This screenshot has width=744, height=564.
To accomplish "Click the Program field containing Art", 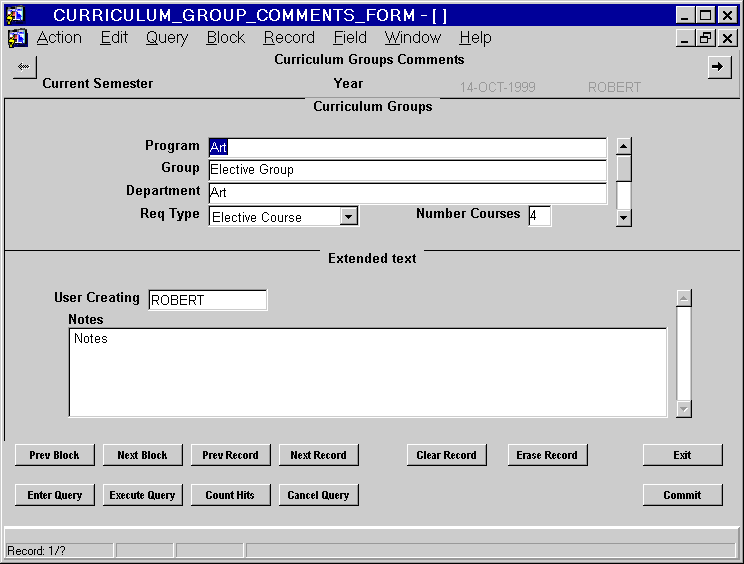I will coord(408,147).
